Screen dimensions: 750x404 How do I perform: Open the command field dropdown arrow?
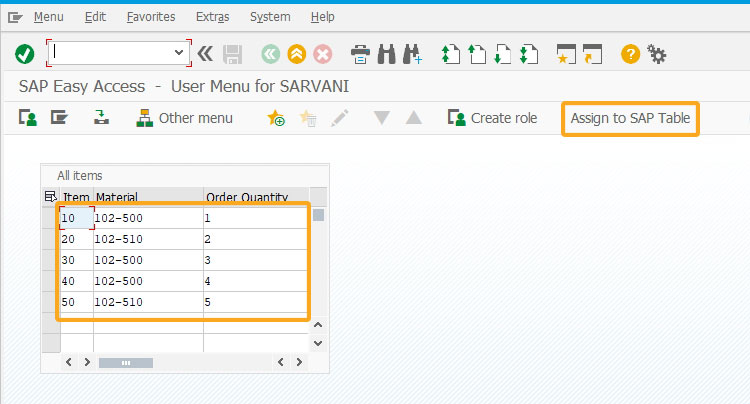179,53
